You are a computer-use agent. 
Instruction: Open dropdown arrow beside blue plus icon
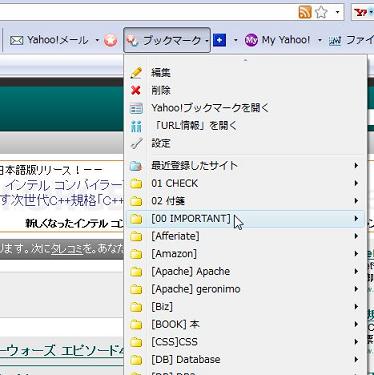pos(236,41)
